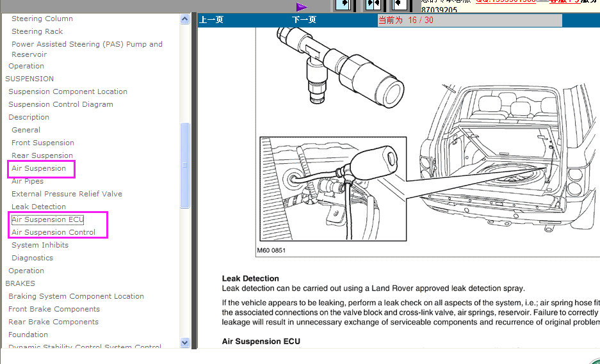Click the leak detection valve illustration
Screen dimensions: 600x364
coord(333,189)
